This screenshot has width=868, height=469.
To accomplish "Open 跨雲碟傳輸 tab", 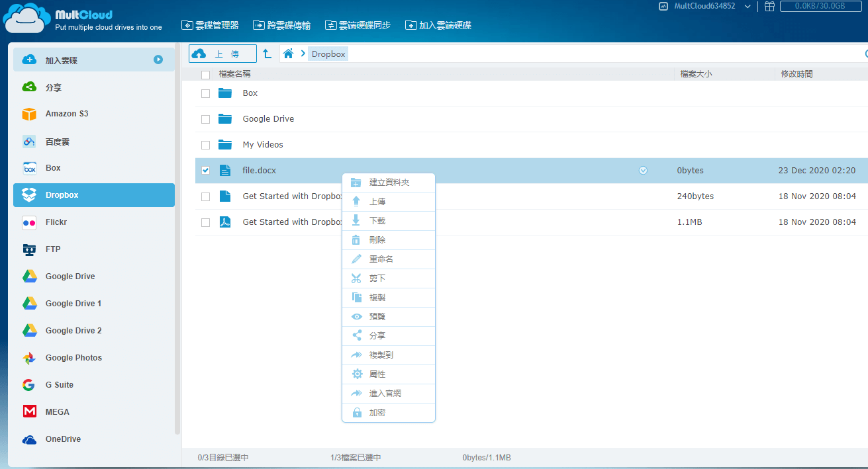I will click(281, 25).
